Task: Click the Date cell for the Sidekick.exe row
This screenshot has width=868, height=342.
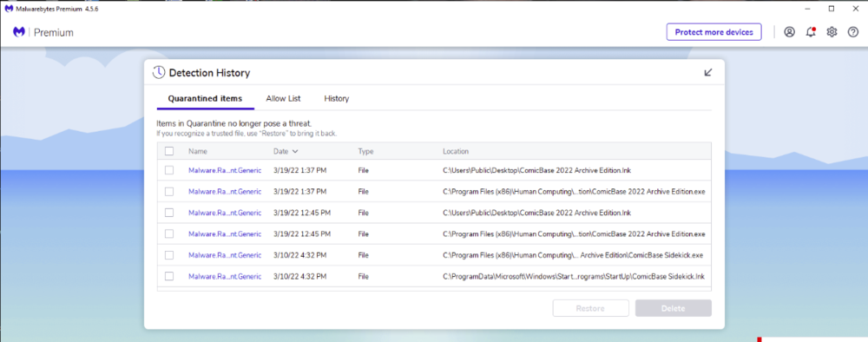Action: tap(299, 255)
